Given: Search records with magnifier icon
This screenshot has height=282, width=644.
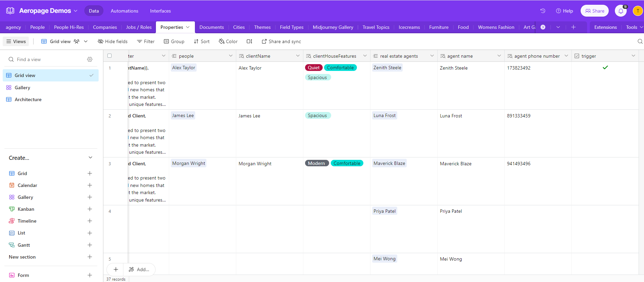Looking at the screenshot, I should click(x=640, y=41).
